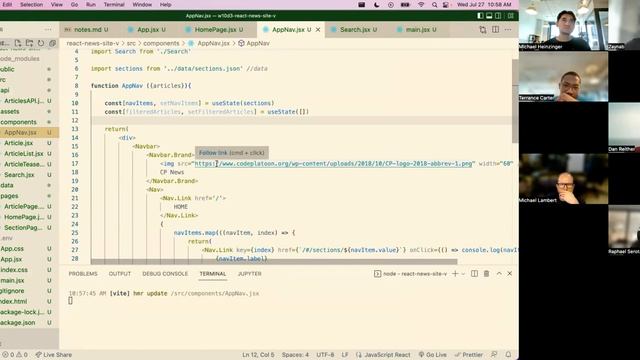This screenshot has width=640, height=360.
Task: Open the Help menu
Action: [x=165, y=4]
